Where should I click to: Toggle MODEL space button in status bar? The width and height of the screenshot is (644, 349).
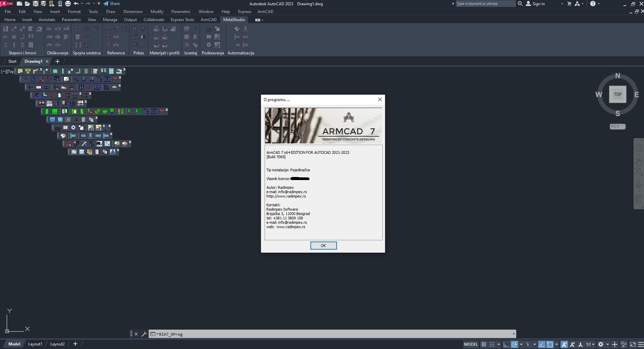[471, 344]
